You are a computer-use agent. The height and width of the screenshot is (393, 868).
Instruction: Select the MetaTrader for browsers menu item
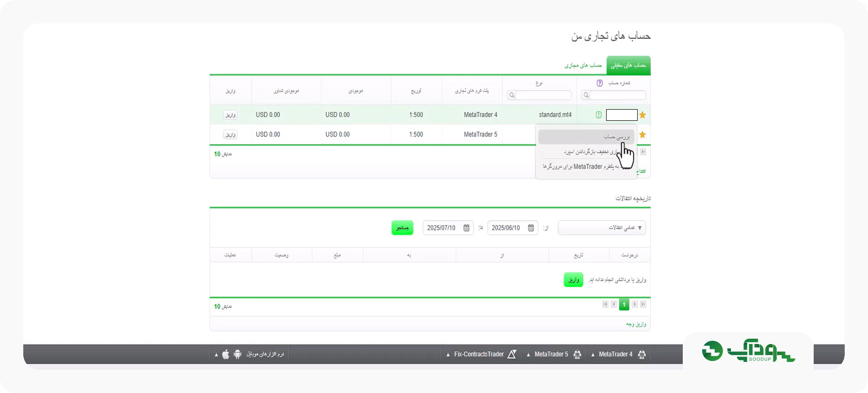tap(586, 166)
